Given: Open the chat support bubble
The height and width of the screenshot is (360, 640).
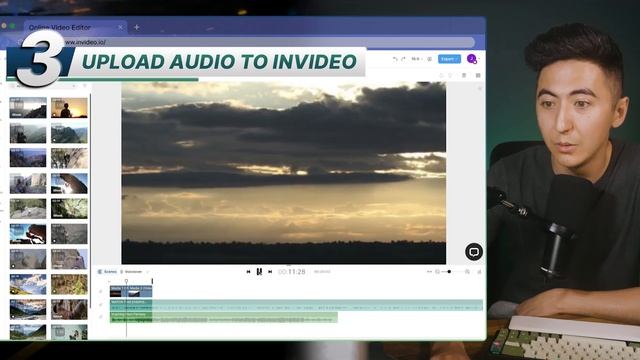Looking at the screenshot, I should tap(474, 252).
